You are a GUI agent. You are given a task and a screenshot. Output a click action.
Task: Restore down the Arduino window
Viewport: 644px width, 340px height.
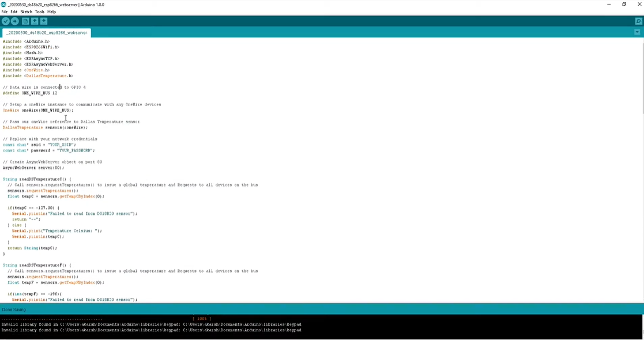(x=624, y=5)
